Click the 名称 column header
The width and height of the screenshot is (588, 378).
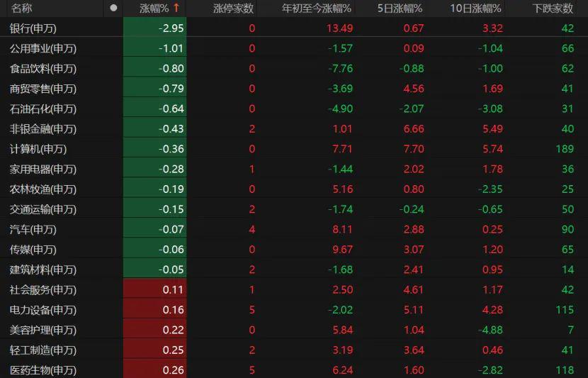pyautogui.click(x=21, y=9)
